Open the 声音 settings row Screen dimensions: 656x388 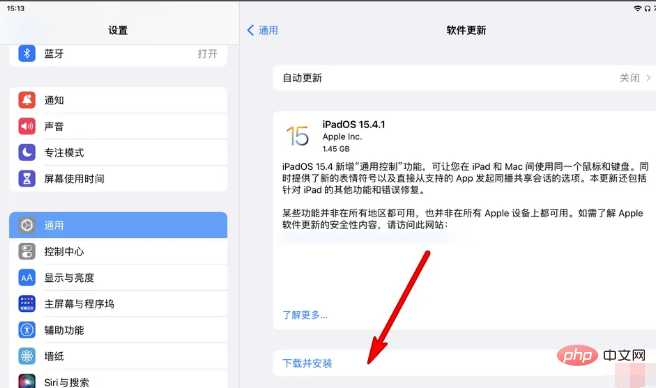point(118,126)
